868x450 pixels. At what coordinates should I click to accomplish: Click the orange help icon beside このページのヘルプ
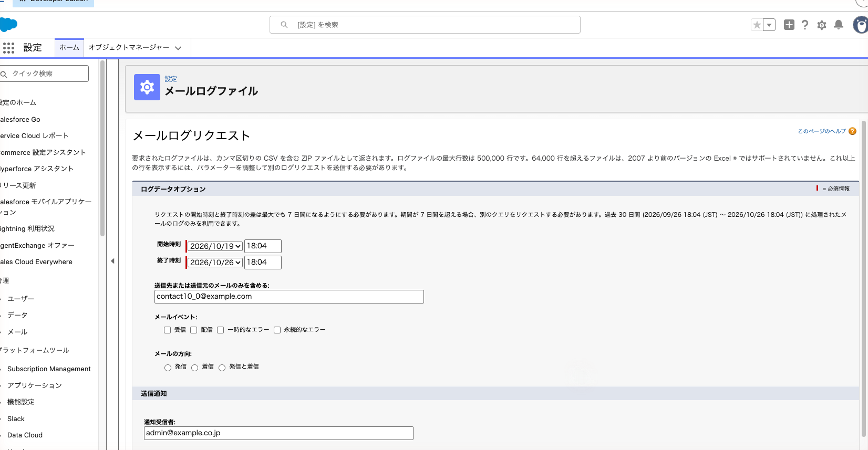(852, 131)
